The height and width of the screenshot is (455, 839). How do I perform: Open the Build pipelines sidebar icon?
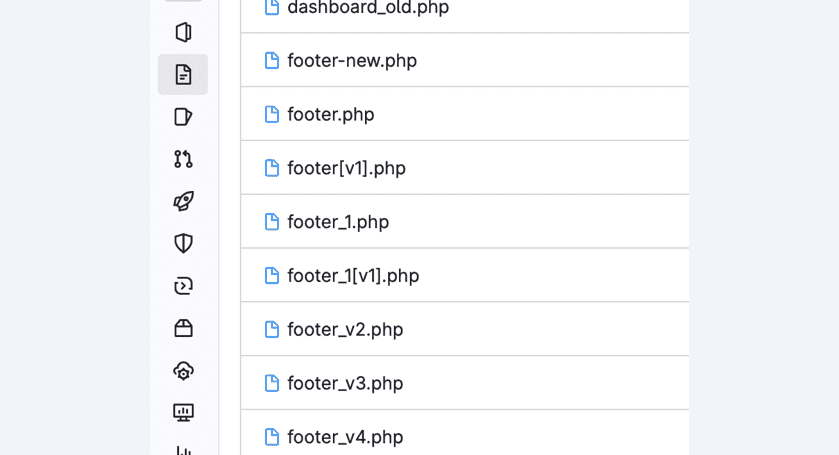pos(183,286)
